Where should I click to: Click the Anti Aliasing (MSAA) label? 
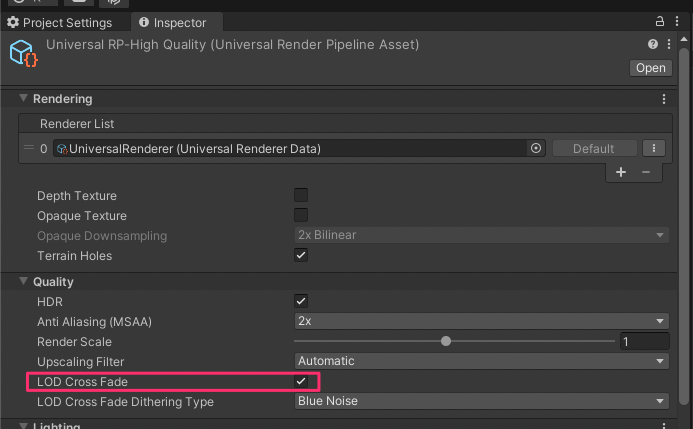tap(95, 322)
